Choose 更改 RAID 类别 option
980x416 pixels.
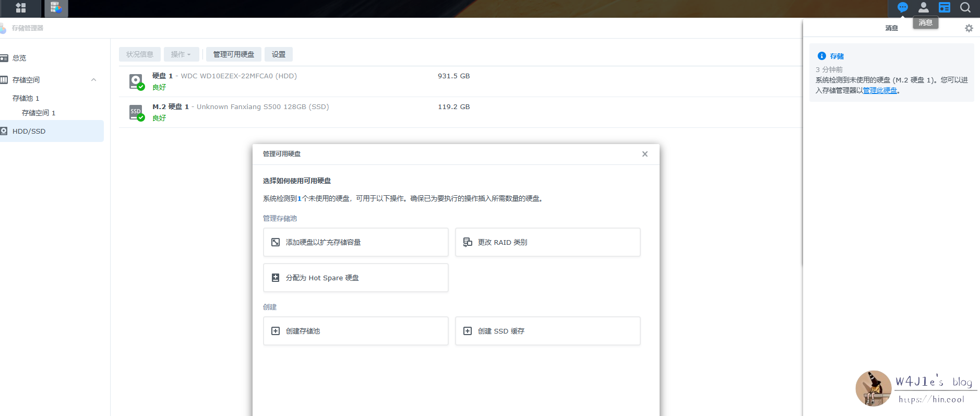[548, 242]
